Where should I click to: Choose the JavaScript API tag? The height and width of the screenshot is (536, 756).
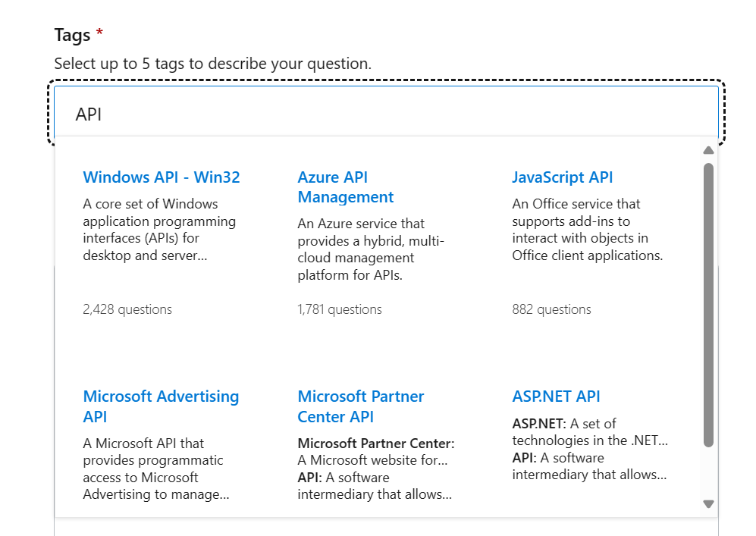pyautogui.click(x=562, y=177)
